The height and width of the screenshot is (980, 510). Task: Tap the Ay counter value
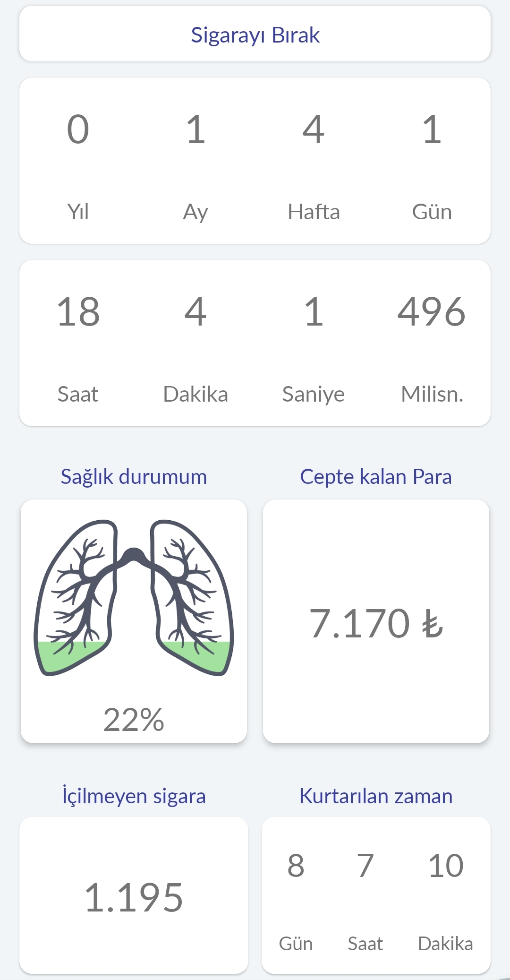[195, 129]
